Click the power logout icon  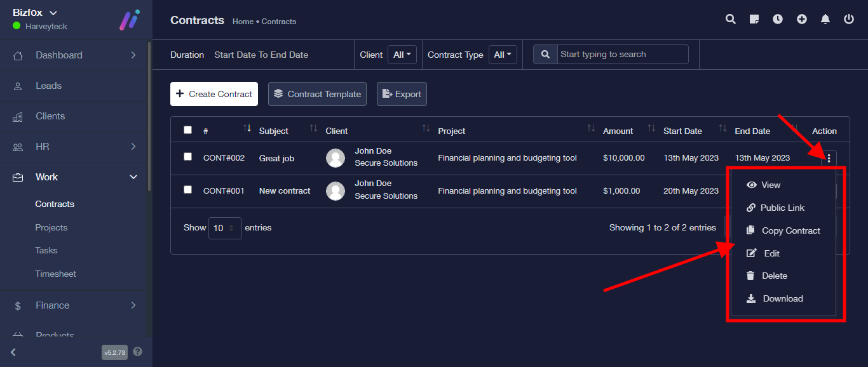coord(849,20)
